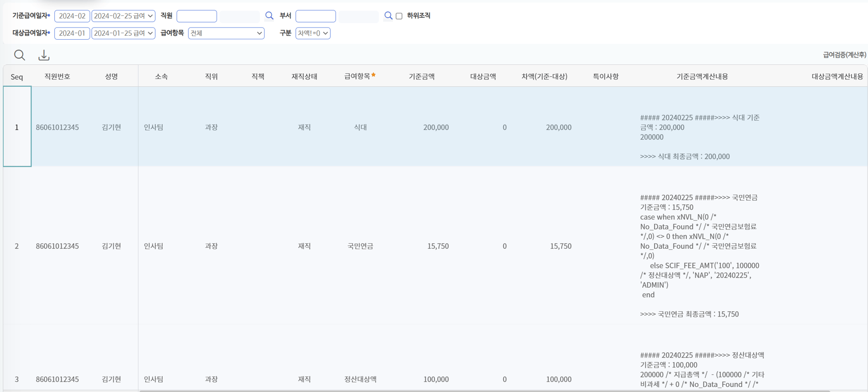Click the 소속 column header
868x392 pixels.
click(x=161, y=76)
